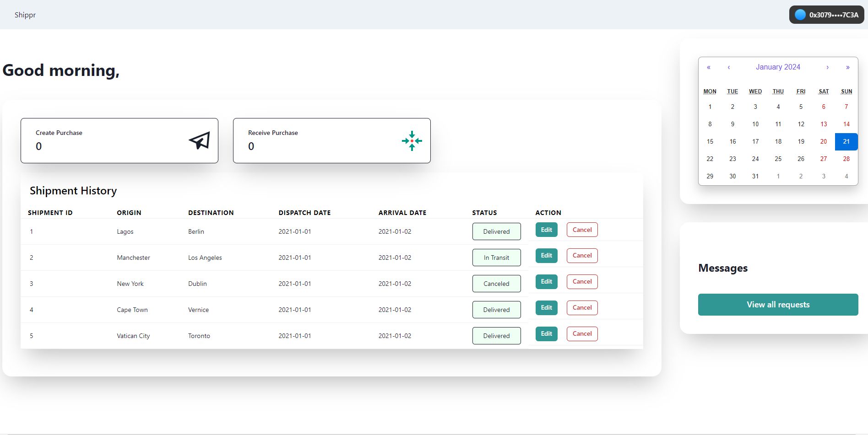Click Delivered status for Cape Town shipment
868x435 pixels.
pos(496,310)
